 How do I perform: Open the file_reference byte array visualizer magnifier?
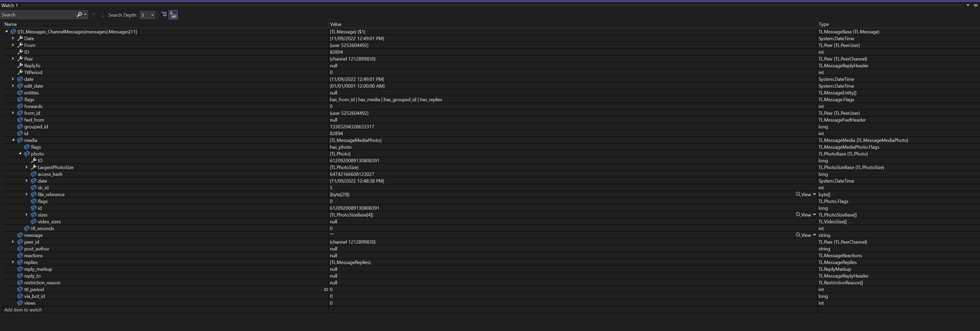798,194
